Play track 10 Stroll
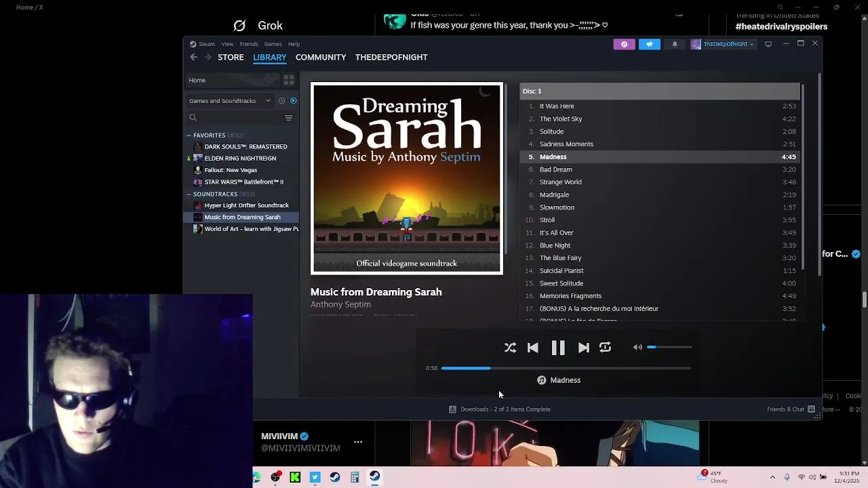 (x=660, y=220)
